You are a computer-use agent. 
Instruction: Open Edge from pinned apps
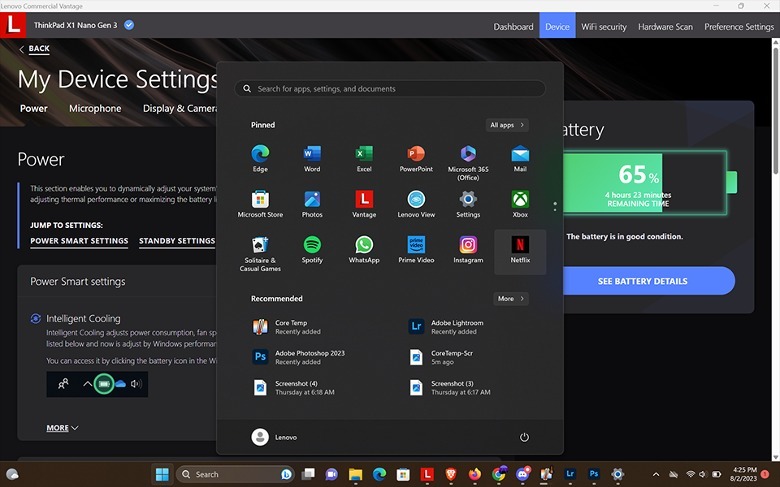260,158
